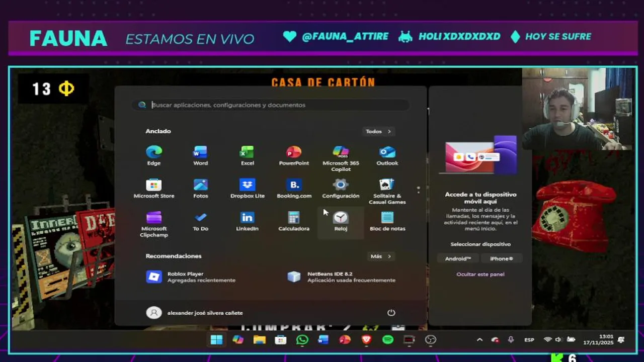Select iPhone device option

coord(501,258)
